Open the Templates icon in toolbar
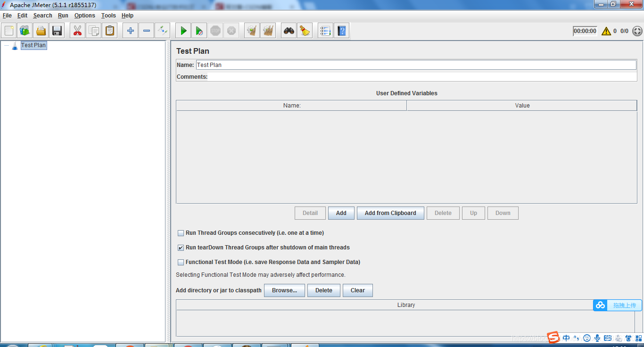Screen dimensions: 644x347 [x=25, y=31]
